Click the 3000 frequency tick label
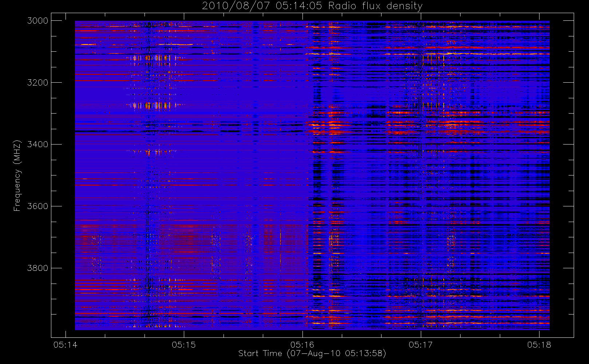This screenshot has width=589, height=364. (x=38, y=21)
